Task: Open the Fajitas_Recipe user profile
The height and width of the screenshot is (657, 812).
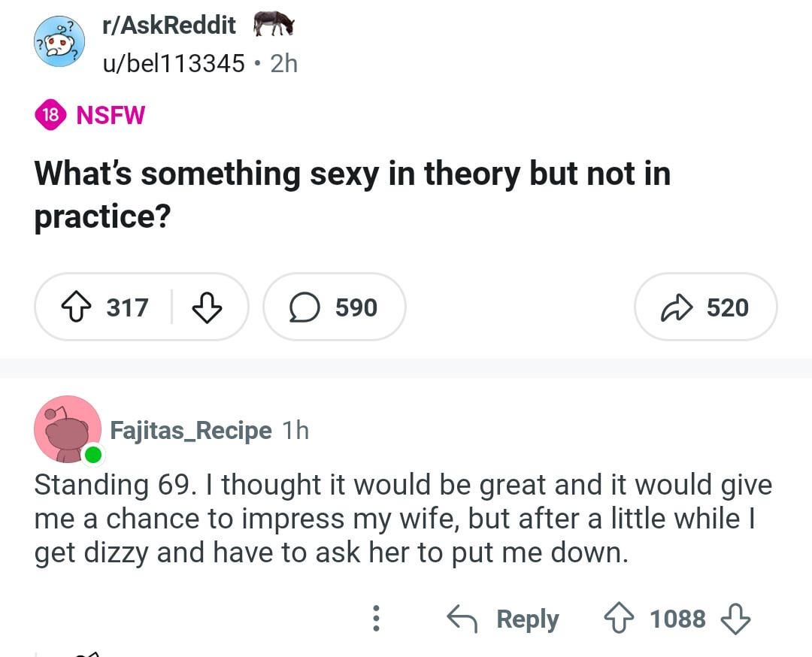Action: click(191, 431)
